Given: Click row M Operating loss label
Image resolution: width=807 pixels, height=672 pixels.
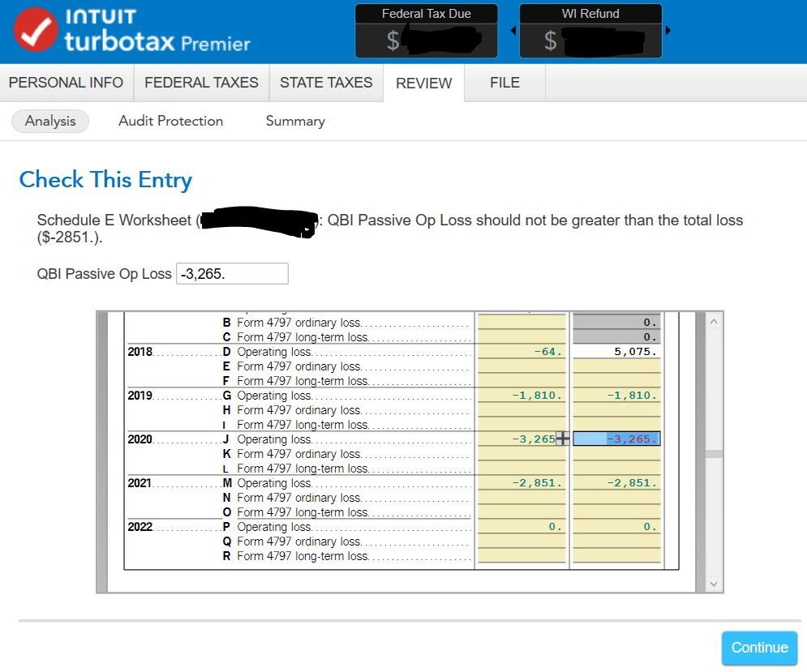Looking at the screenshot, I should [274, 482].
